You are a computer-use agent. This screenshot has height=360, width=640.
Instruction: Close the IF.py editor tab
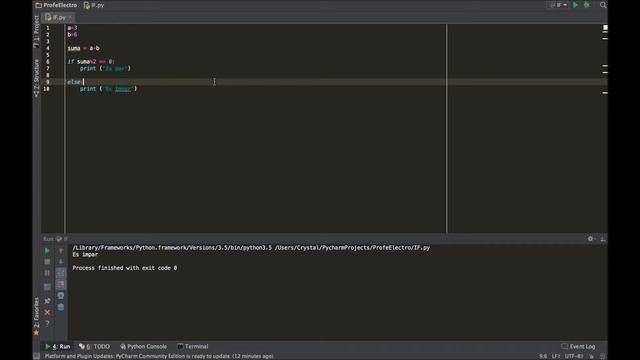(x=70, y=17)
